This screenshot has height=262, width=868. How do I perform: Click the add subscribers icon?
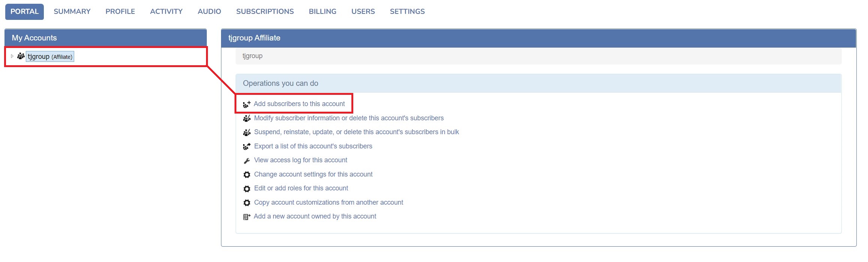coord(247,104)
